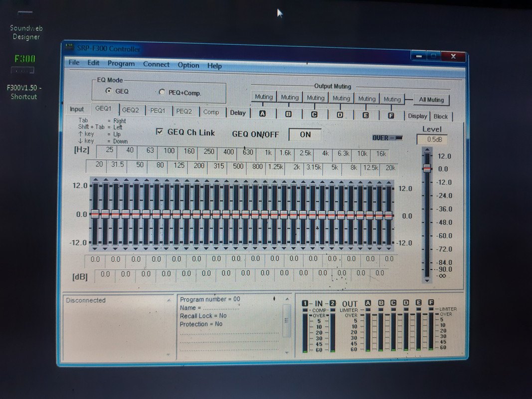Switch to the Display tab
The image size is (532, 399).
click(417, 116)
